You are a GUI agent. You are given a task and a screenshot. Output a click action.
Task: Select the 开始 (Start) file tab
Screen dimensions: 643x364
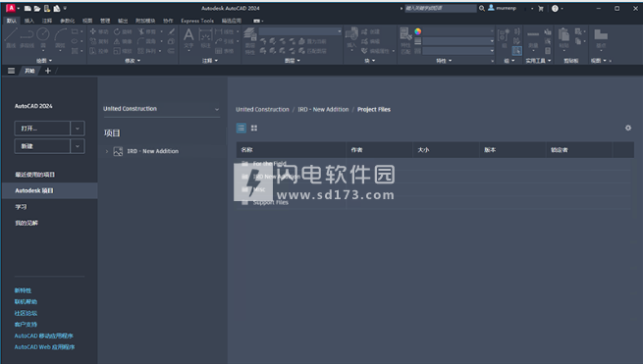pos(29,71)
